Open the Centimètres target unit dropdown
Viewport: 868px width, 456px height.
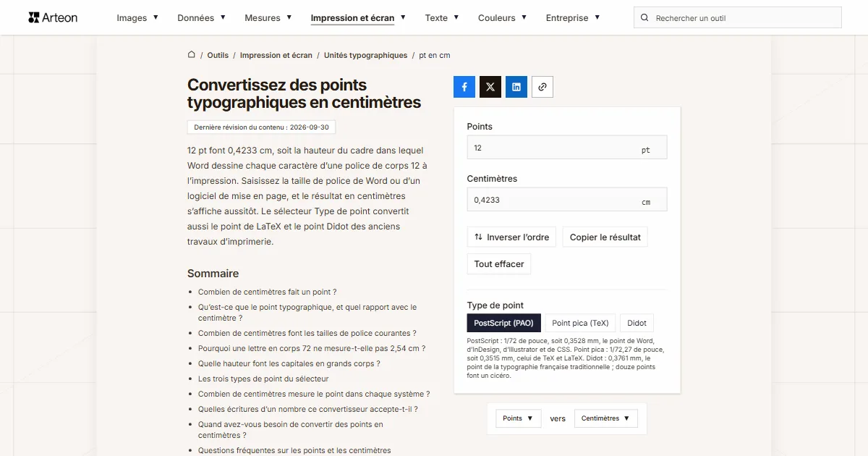[x=605, y=418]
